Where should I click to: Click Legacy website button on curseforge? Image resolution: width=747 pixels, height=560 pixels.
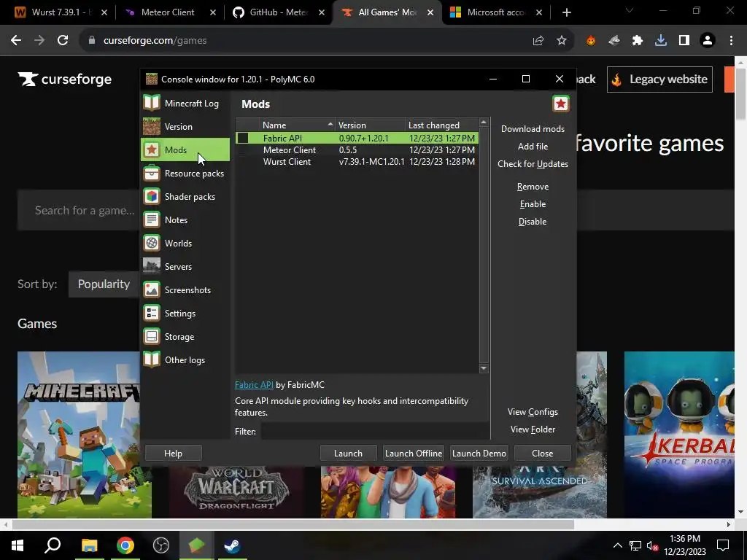click(659, 79)
